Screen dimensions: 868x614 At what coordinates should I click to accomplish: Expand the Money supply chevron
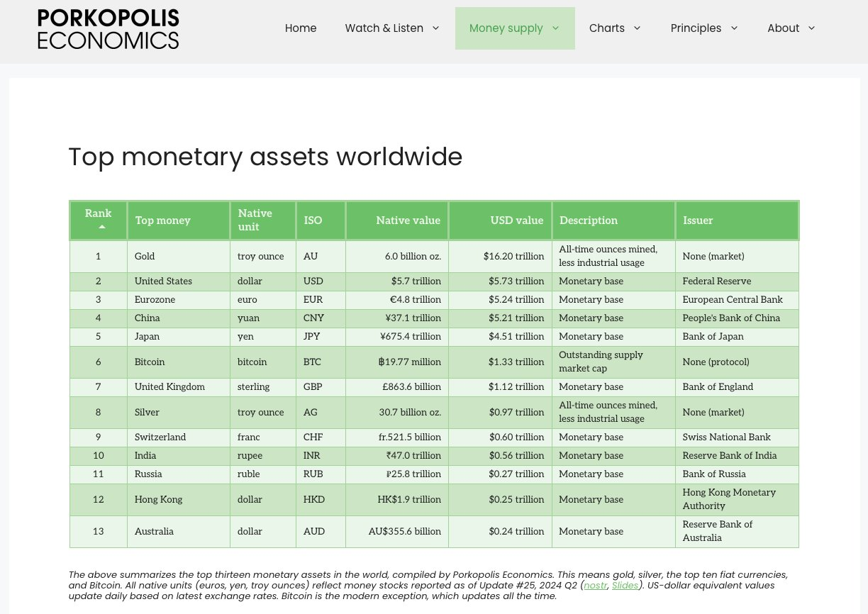(x=555, y=28)
